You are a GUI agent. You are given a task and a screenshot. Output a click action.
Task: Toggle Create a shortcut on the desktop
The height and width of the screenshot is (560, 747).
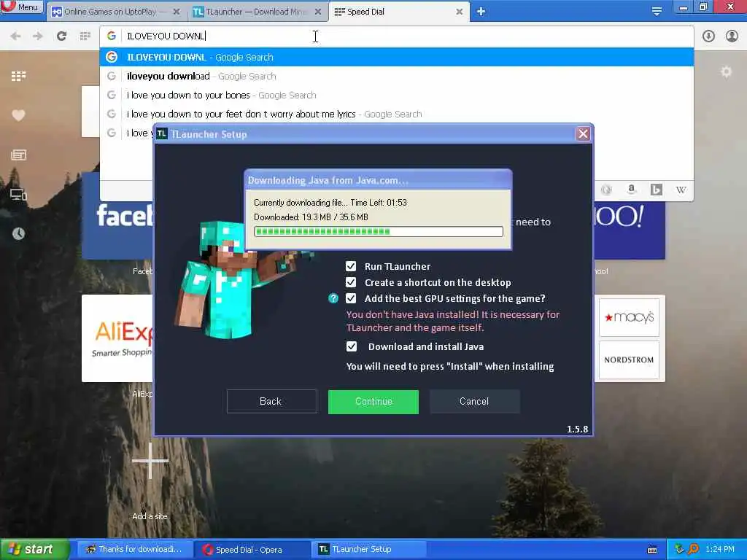[x=351, y=282]
